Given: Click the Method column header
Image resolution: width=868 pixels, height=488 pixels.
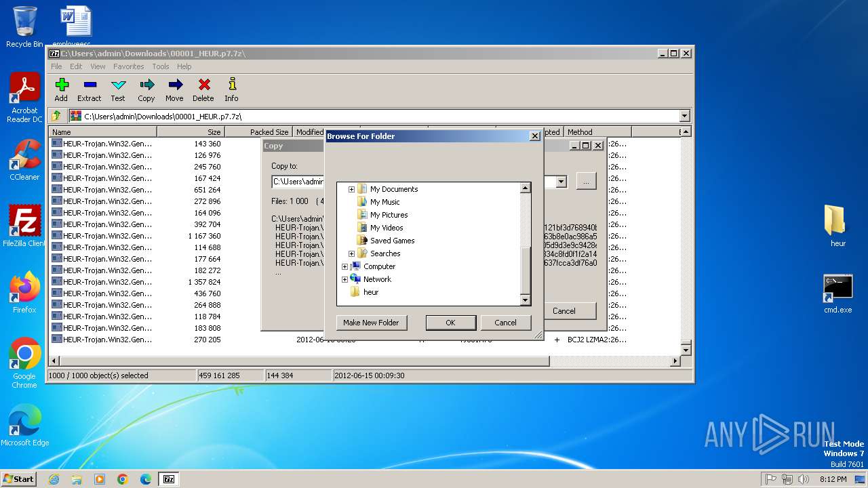Looking at the screenshot, I should coord(597,132).
